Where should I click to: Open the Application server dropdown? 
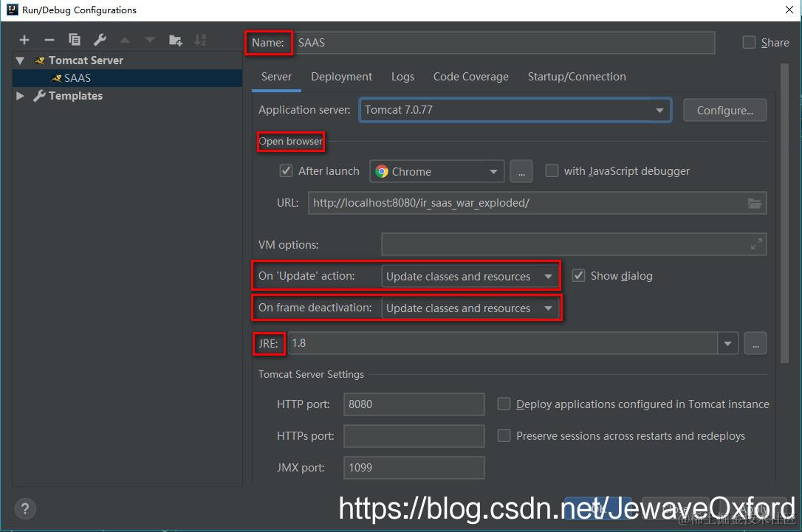point(515,110)
